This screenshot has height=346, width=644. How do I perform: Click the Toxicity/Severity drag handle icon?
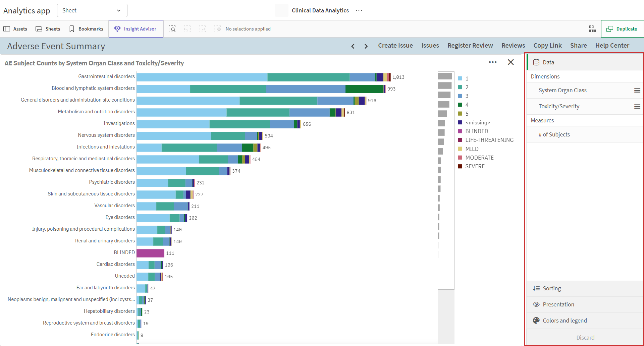(637, 107)
